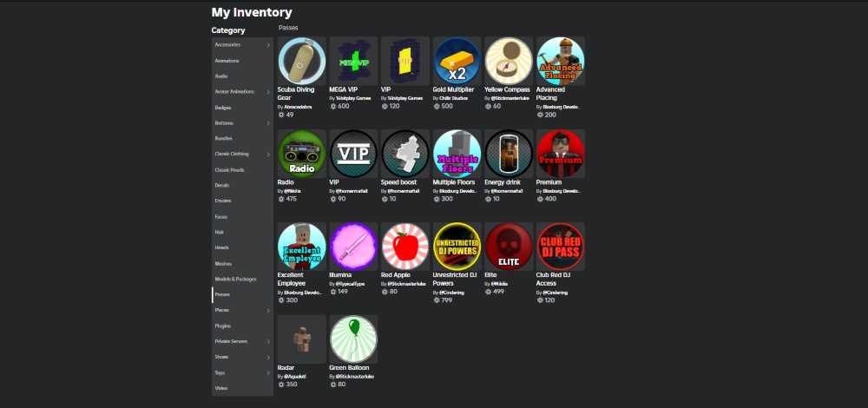
Task: Expand the Classic Clothing category chevron
Action: point(268,154)
